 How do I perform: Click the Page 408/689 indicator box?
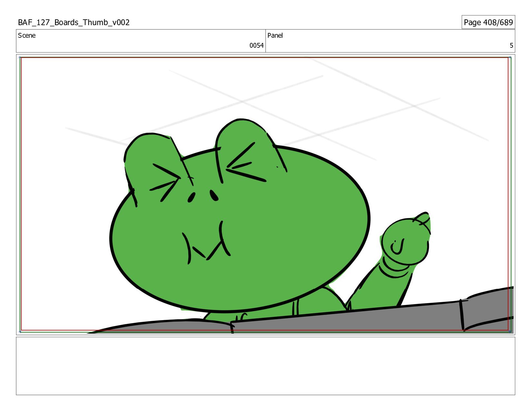pos(488,22)
